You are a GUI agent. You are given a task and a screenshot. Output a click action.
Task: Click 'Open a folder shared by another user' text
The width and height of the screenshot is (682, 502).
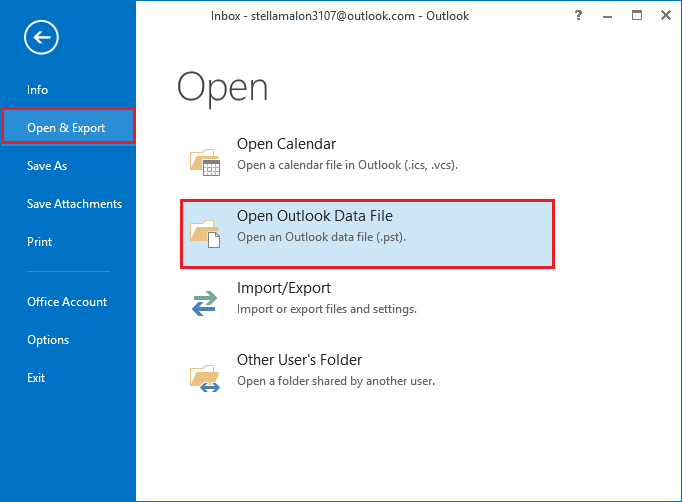click(336, 381)
